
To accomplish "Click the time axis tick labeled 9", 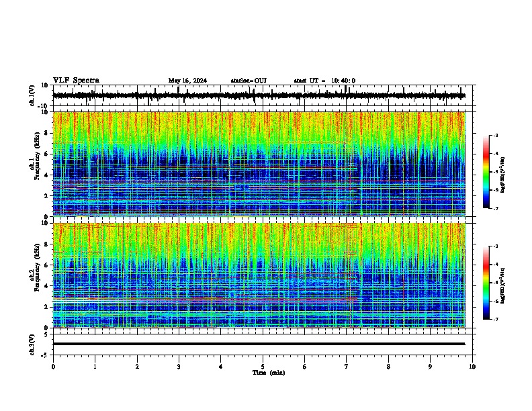I will coord(430,367).
